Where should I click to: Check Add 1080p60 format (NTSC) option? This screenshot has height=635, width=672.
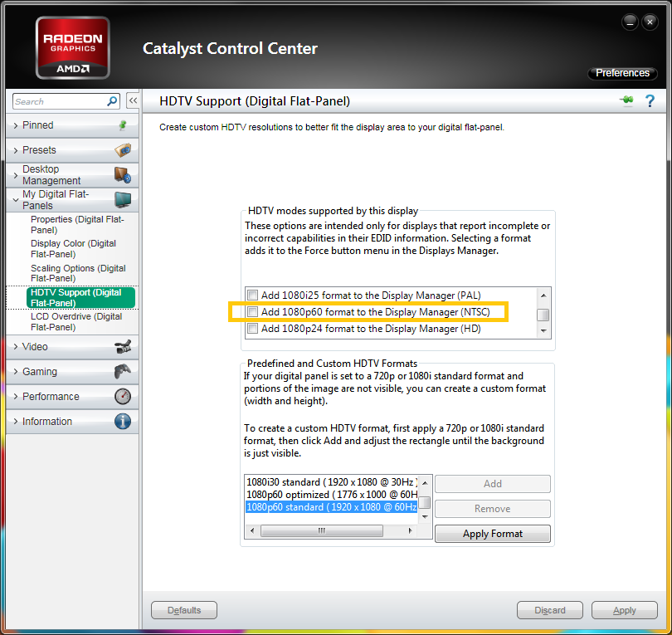[252, 312]
